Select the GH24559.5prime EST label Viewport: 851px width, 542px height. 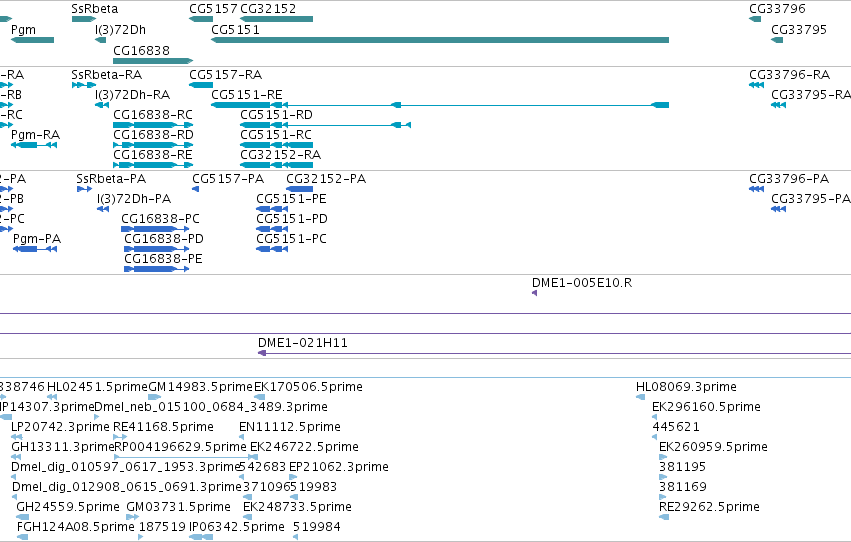(x=68, y=508)
